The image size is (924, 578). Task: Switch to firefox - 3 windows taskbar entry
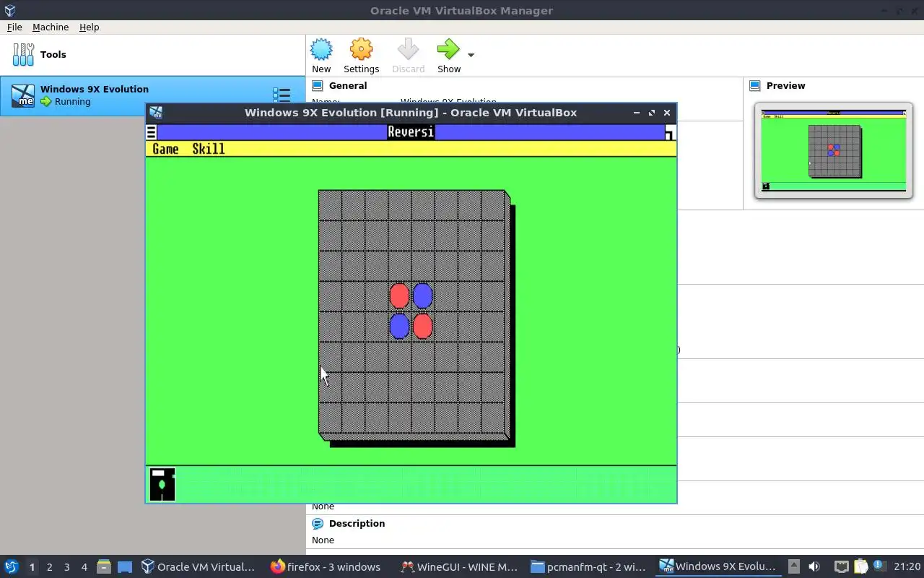(327, 567)
